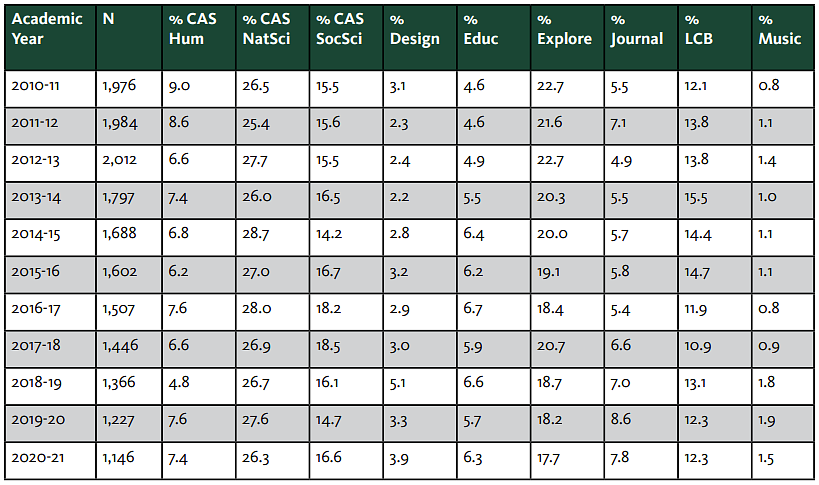The width and height of the screenshot is (819, 485).
Task: Select the 2015-16 academic year cell
Action: 48,272
